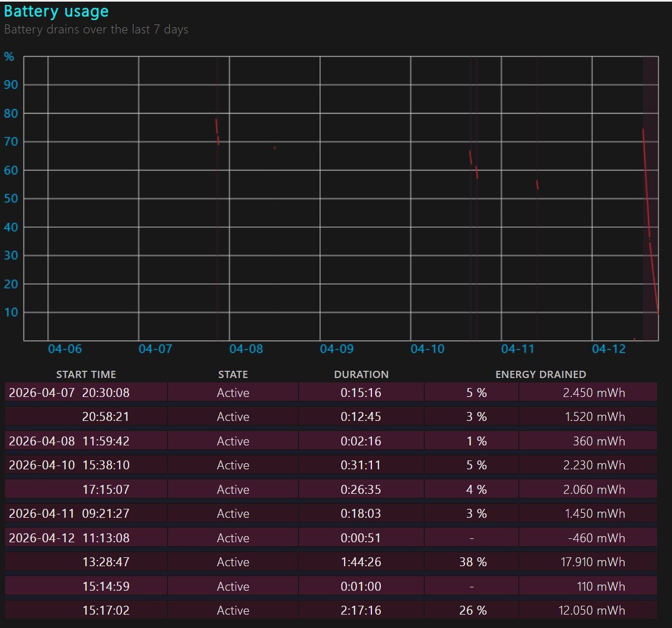
Task: Click the 0:00:51 duration cell
Action: coord(361,538)
